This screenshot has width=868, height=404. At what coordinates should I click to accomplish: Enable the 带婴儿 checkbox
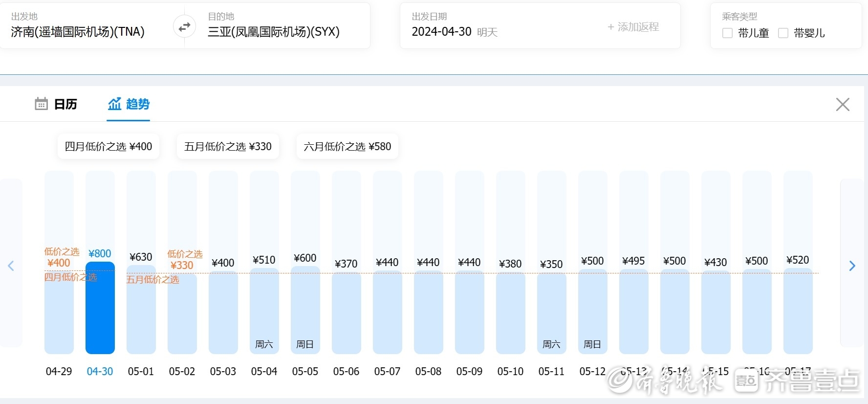point(783,33)
